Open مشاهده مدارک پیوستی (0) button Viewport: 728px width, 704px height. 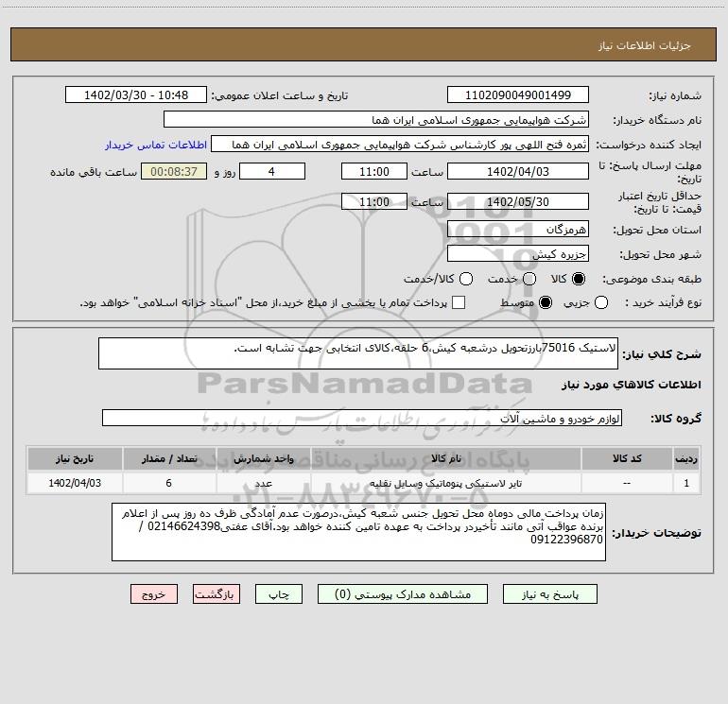(x=403, y=594)
